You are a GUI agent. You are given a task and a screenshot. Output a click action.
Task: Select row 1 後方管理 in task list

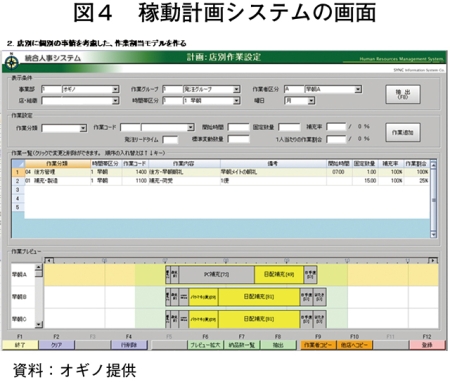click(221, 172)
